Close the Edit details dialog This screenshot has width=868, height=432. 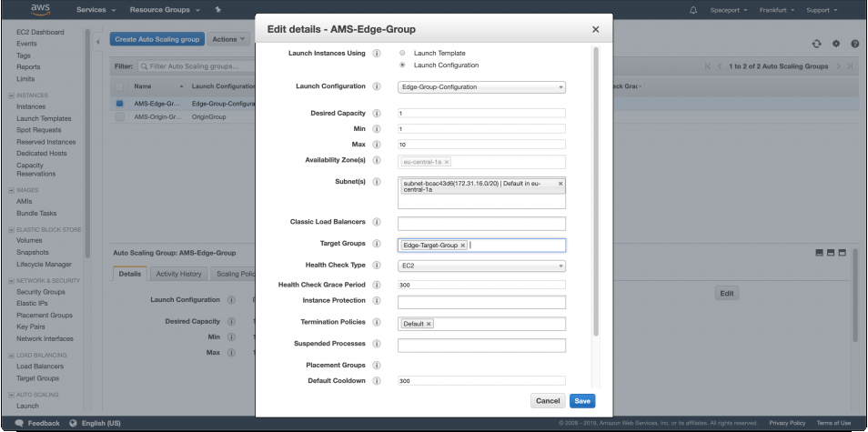pyautogui.click(x=596, y=29)
